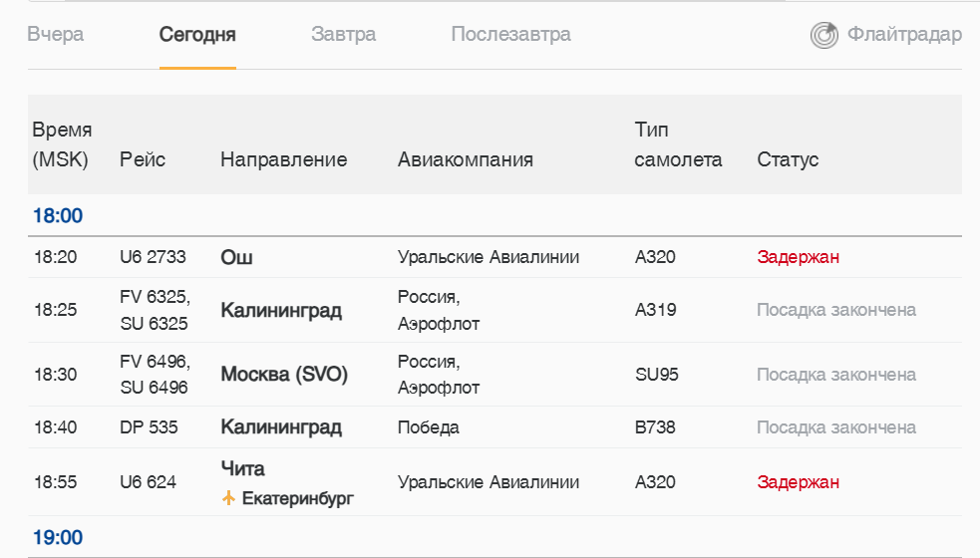The width and height of the screenshot is (980, 558).
Task: Switch to the Вчера tab
Action: (56, 35)
